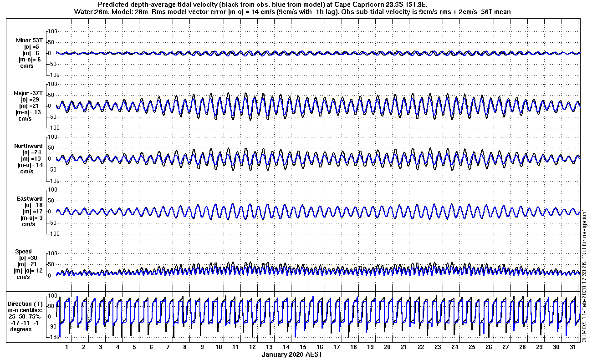Click the 'Minor 53T' panel label
The height and width of the screenshot is (364, 592).
(x=29, y=40)
